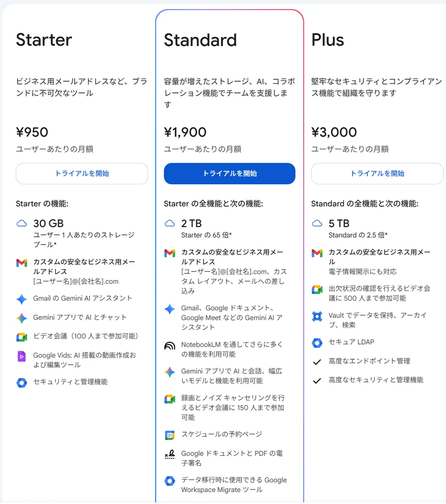Click purple Google Vids icon

tap(22, 356)
